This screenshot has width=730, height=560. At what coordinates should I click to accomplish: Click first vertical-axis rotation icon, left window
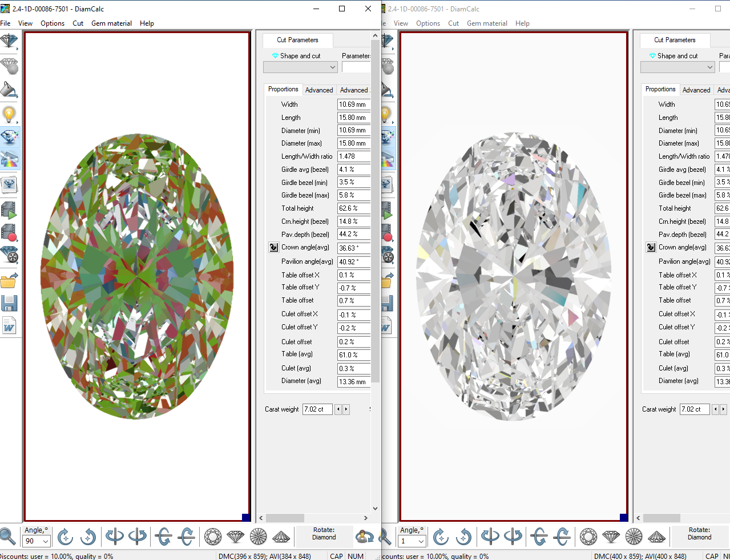115,537
